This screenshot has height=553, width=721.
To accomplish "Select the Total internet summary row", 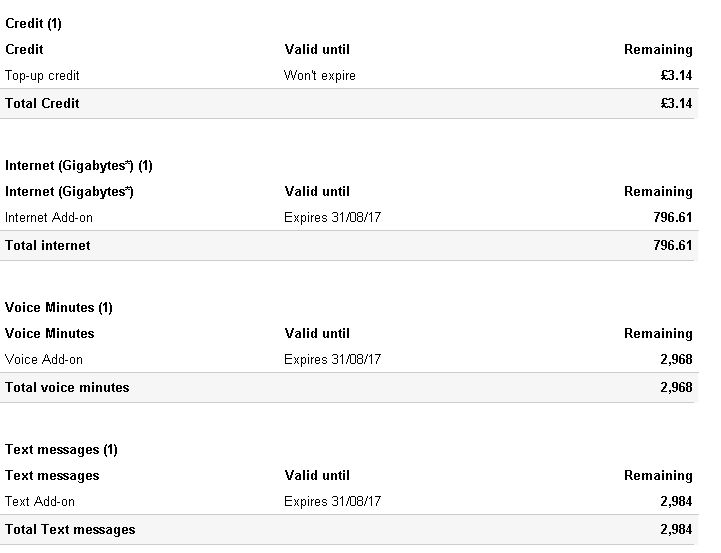I will (x=349, y=245).
